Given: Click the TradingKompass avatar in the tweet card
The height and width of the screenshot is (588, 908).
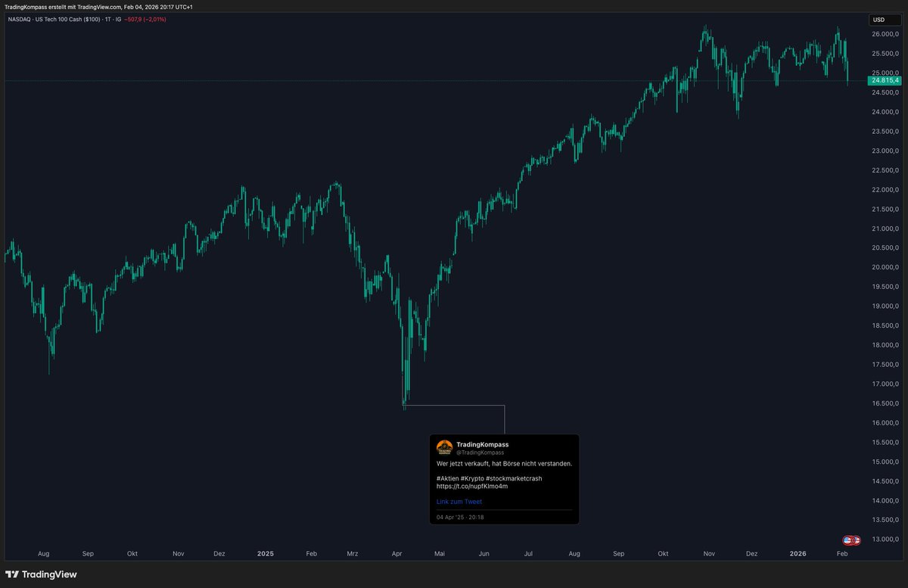Looking at the screenshot, I should tap(444, 448).
